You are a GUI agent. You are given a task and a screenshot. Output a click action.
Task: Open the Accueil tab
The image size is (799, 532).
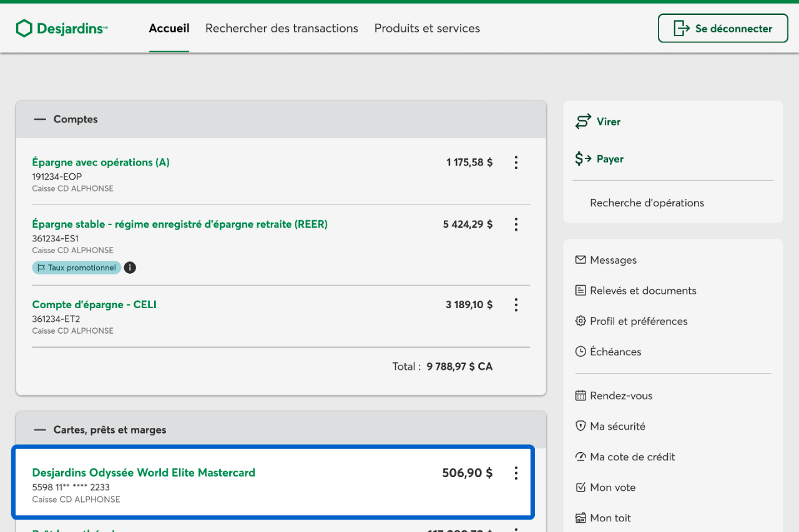[169, 28]
